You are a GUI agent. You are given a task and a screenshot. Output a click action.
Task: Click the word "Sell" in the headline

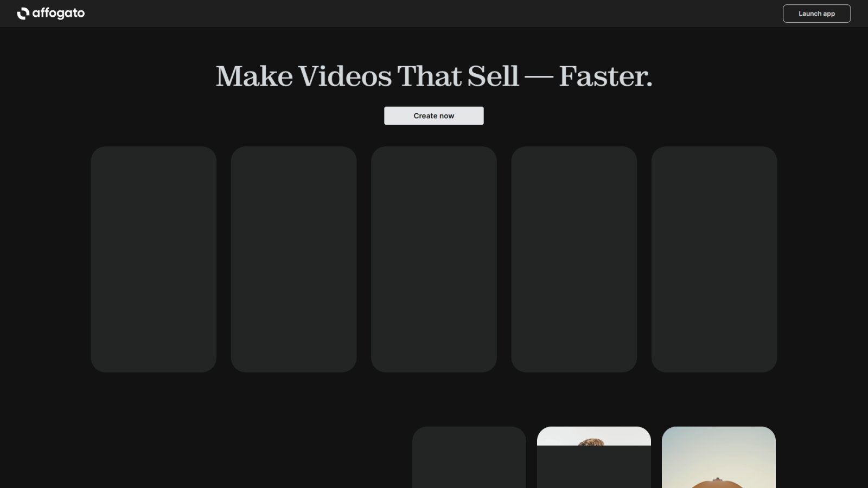pyautogui.click(x=493, y=76)
